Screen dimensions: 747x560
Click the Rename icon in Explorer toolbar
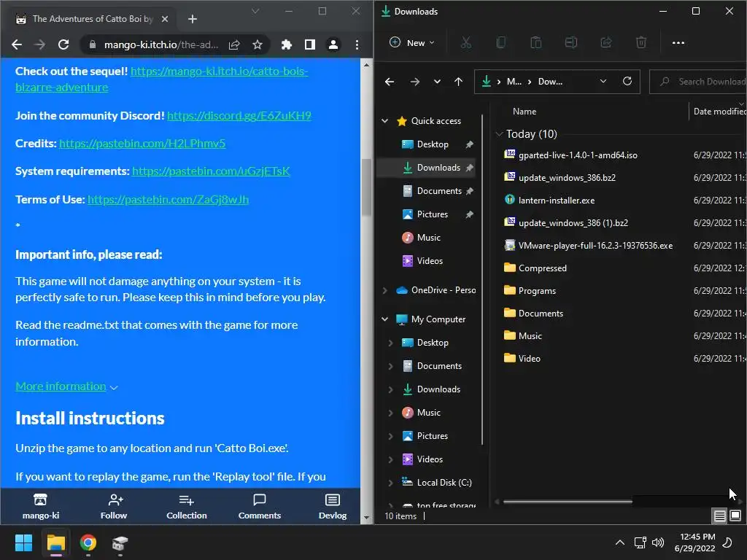[x=570, y=42]
